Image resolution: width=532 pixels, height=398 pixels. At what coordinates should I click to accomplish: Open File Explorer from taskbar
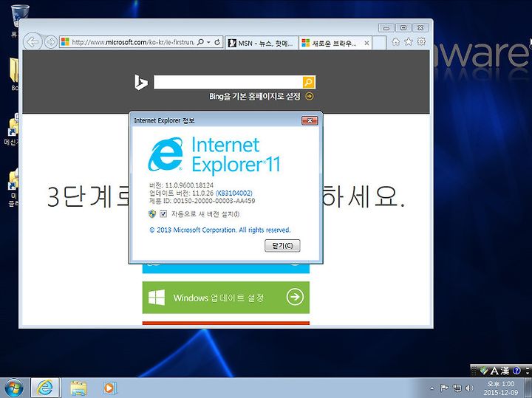pyautogui.click(x=78, y=388)
